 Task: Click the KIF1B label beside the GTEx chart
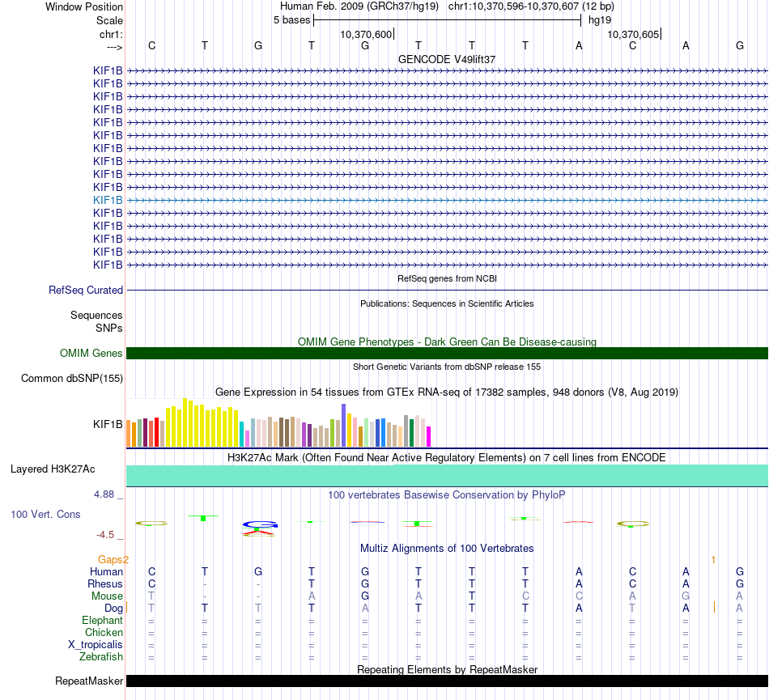(108, 424)
